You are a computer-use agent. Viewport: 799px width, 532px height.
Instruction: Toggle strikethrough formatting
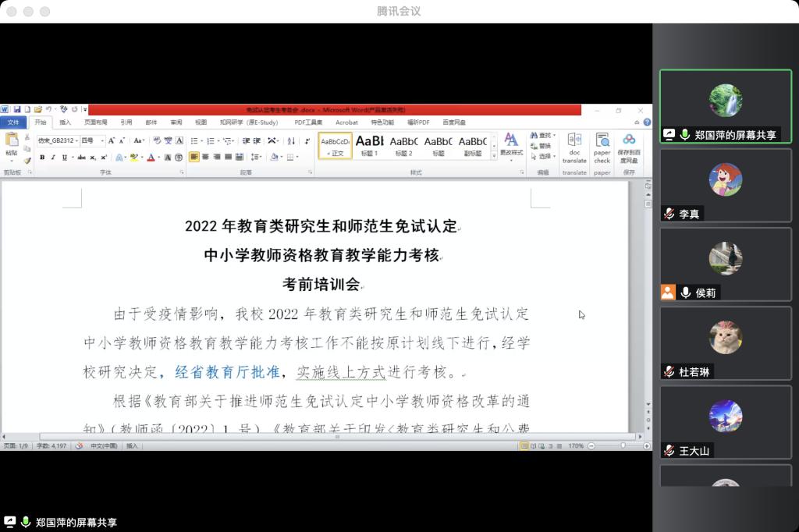[81, 158]
